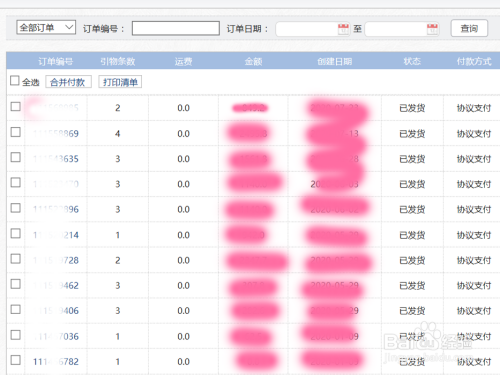Click 协议支付 in order 3635 row
Image resolution: width=500 pixels, height=375 pixels.
(474, 159)
